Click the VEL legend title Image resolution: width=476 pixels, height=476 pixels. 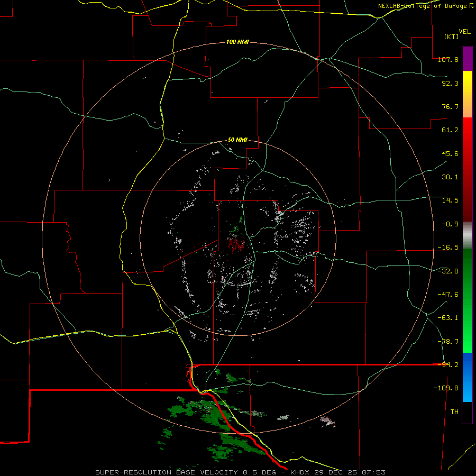click(x=464, y=32)
